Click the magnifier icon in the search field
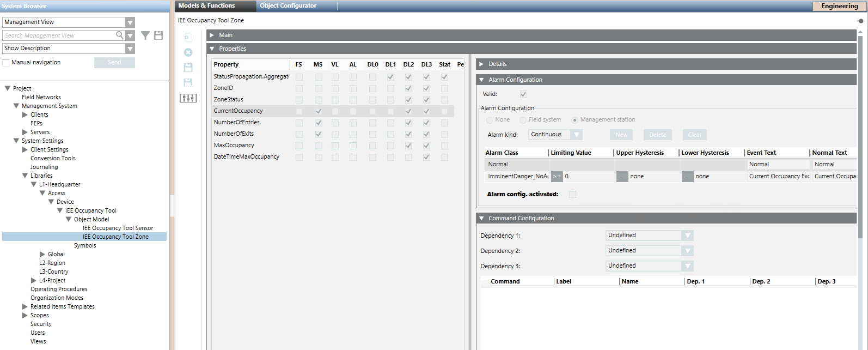Image resolution: width=868 pixels, height=350 pixels. [119, 35]
